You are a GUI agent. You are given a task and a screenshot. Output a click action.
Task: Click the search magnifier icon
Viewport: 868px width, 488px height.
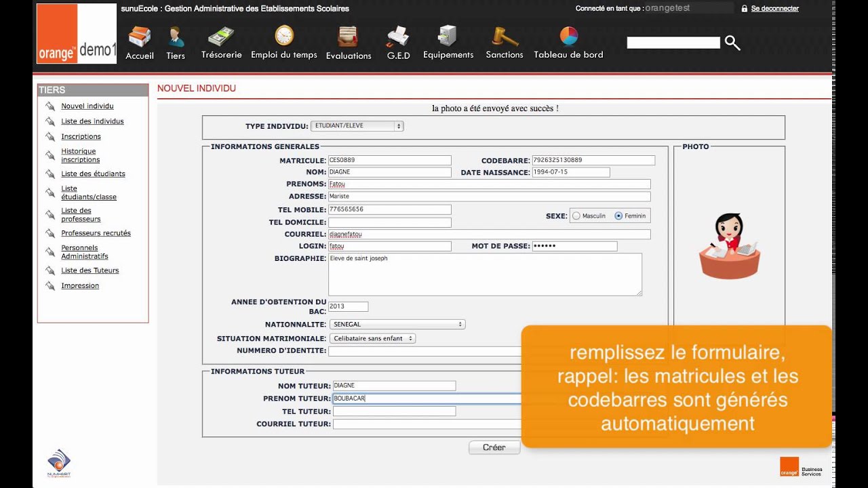tap(732, 43)
